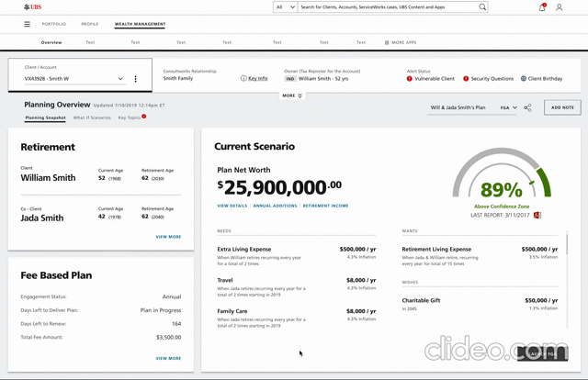Click the Launch FGA button
Image resolution: width=588 pixels, height=380 pixels.
pyautogui.click(x=543, y=353)
